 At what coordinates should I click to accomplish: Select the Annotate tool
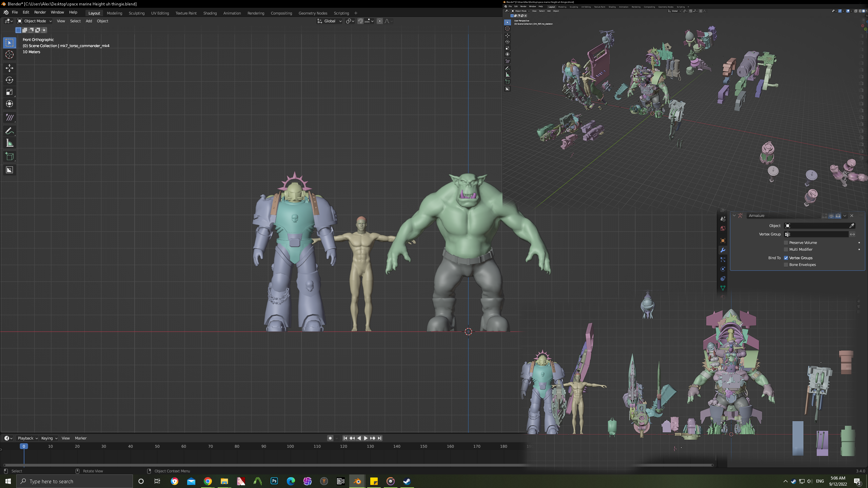(9, 131)
